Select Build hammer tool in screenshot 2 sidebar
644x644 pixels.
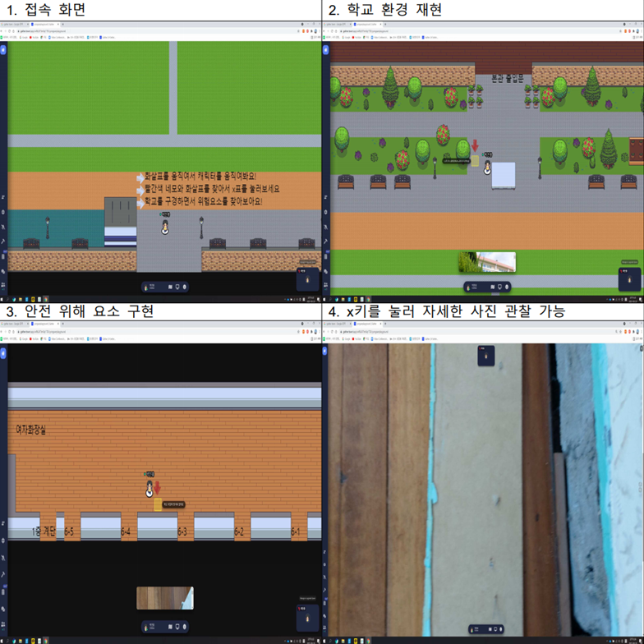point(325,241)
